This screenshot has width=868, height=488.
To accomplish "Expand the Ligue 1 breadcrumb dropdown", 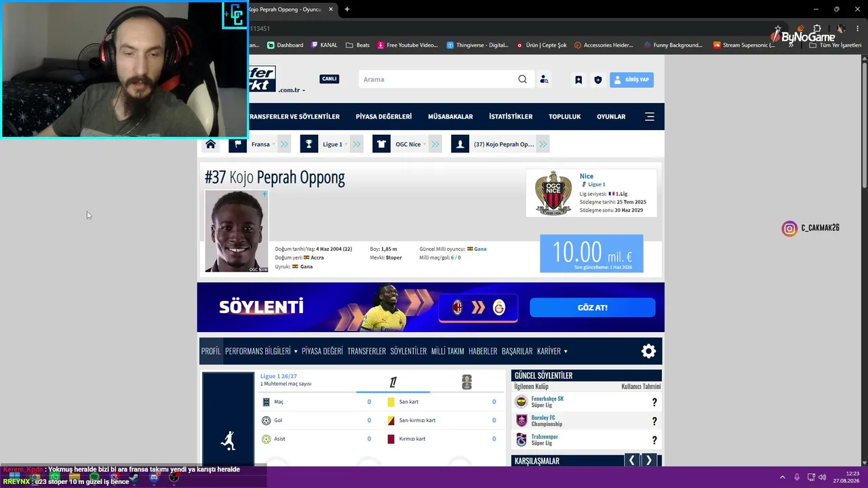I will 357,144.
